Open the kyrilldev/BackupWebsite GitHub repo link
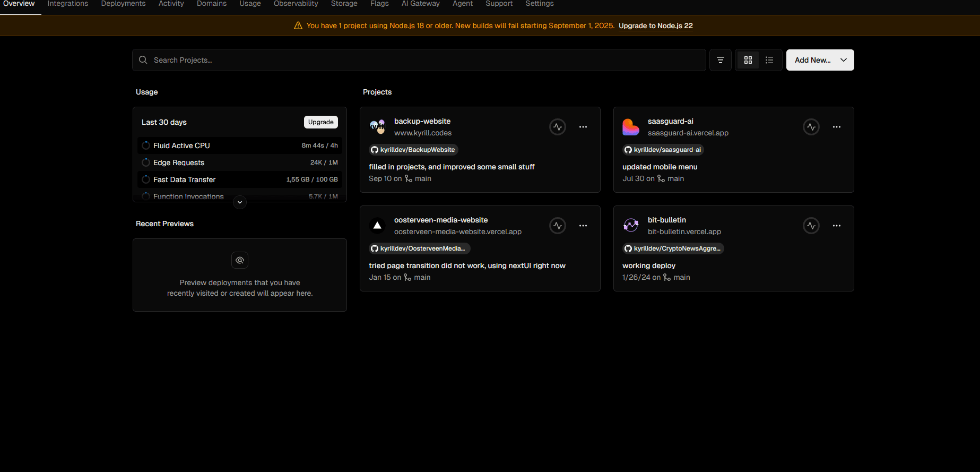The width and height of the screenshot is (980, 472). pos(413,150)
